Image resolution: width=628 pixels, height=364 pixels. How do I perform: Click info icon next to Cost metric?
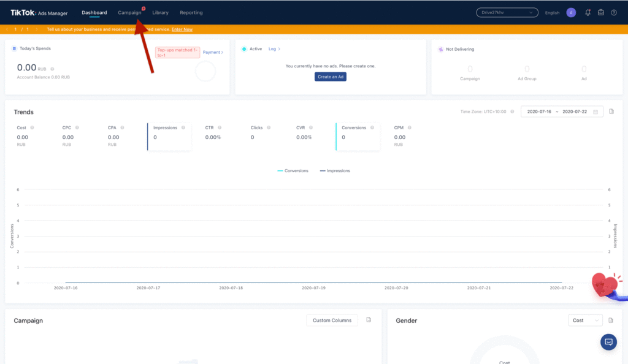32,127
